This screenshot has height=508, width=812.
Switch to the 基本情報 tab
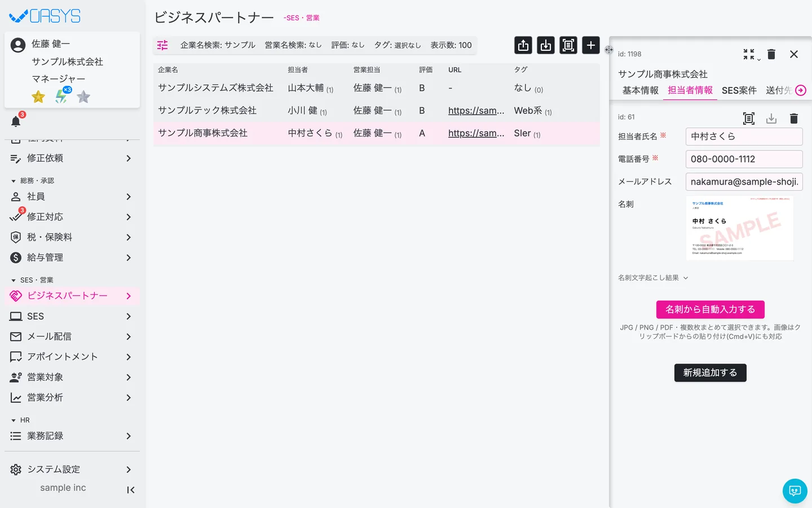641,90
